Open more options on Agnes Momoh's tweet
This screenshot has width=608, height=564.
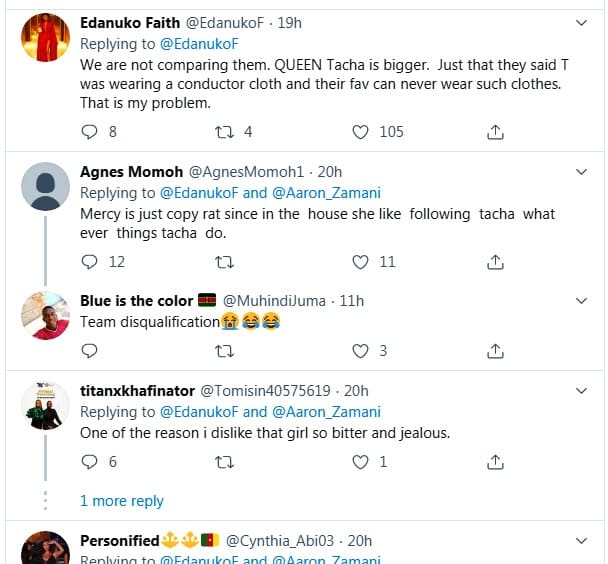(583, 172)
